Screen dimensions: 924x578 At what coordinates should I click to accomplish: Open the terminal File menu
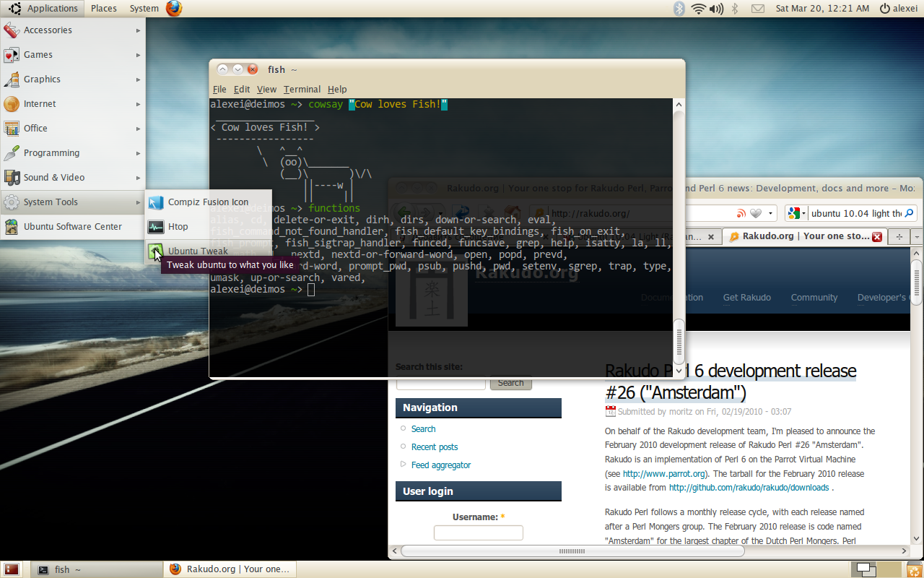pos(219,90)
